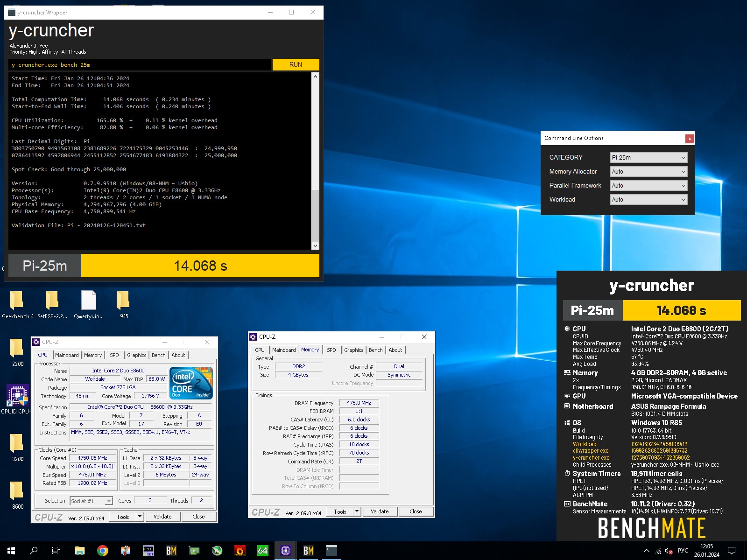The height and width of the screenshot is (560, 747).
Task: Click Validate in CPU-Z Memory window
Action: coord(380,511)
